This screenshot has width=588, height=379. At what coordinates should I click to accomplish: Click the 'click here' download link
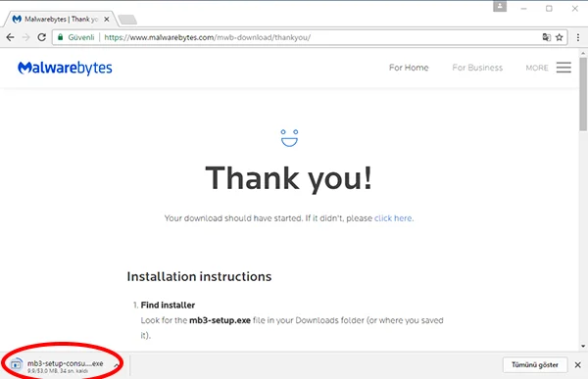coord(393,218)
